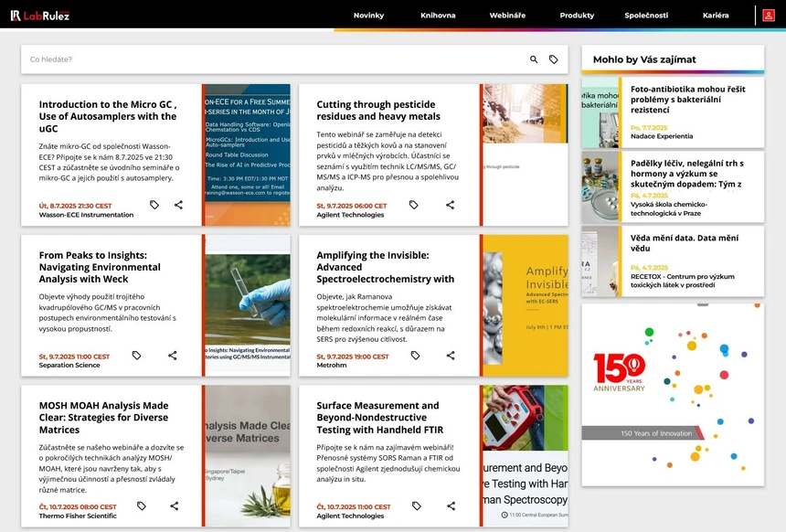Image resolution: width=786 pixels, height=532 pixels.
Task: Click the share icon on Micro GC webinar card
Action: [177, 204]
